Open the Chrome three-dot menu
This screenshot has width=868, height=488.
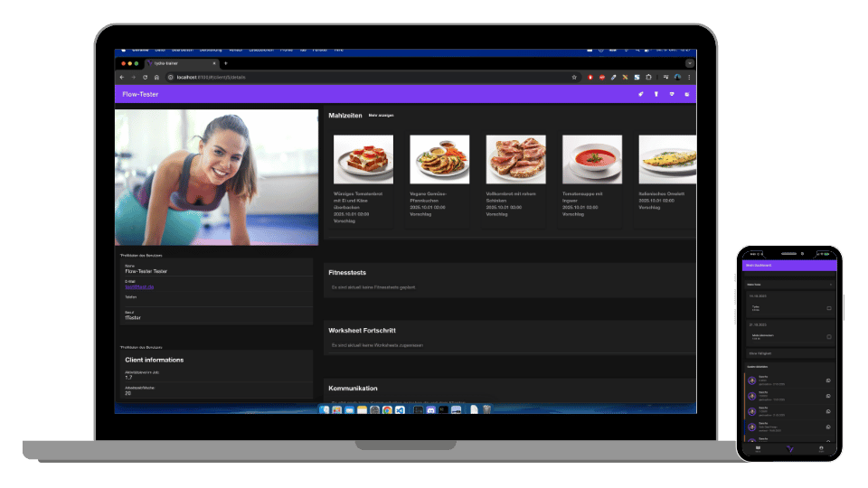tap(689, 78)
